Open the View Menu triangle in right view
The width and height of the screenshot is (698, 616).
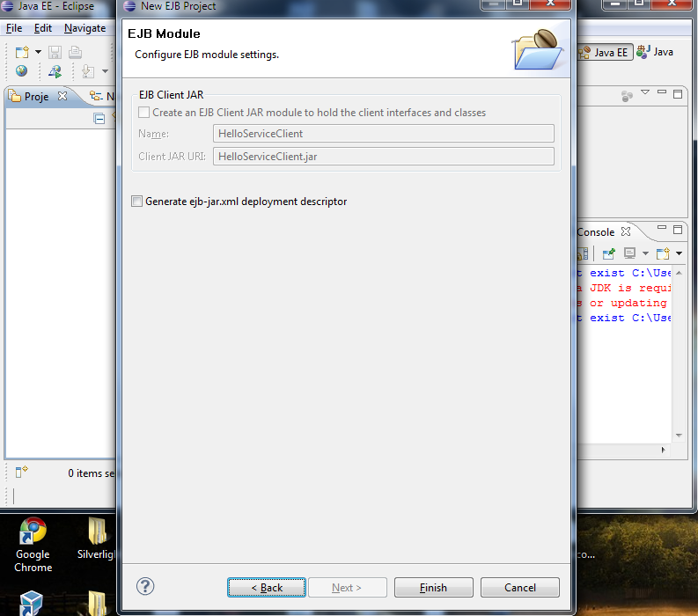pos(645,92)
